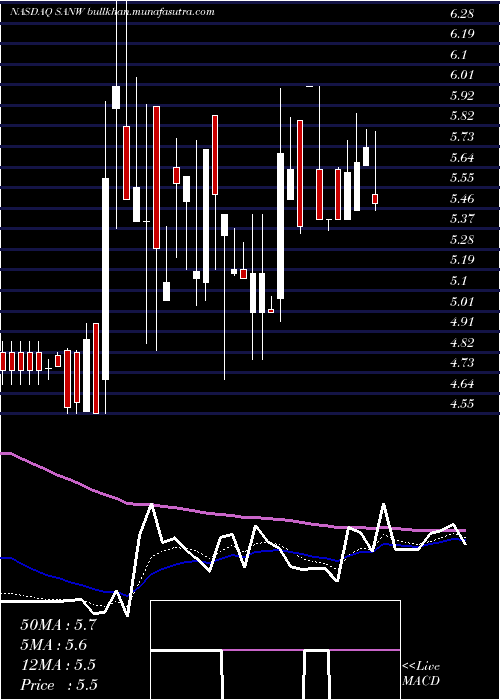Image resolution: width=500 pixels, height=700 pixels.
Task: Click the 5.1 price level label
Action: coord(458,281)
